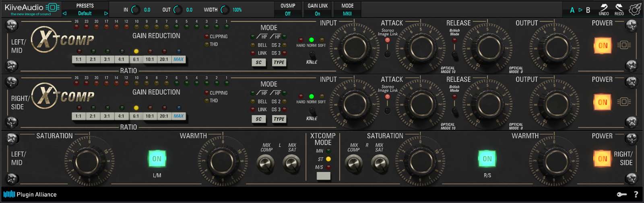Click the Redo arrow icon

pyautogui.click(x=619, y=8)
